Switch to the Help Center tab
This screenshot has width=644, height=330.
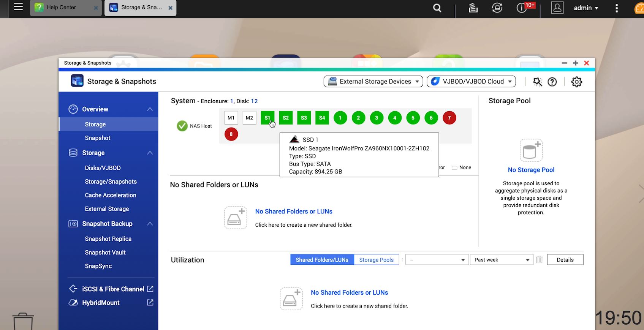61,7
